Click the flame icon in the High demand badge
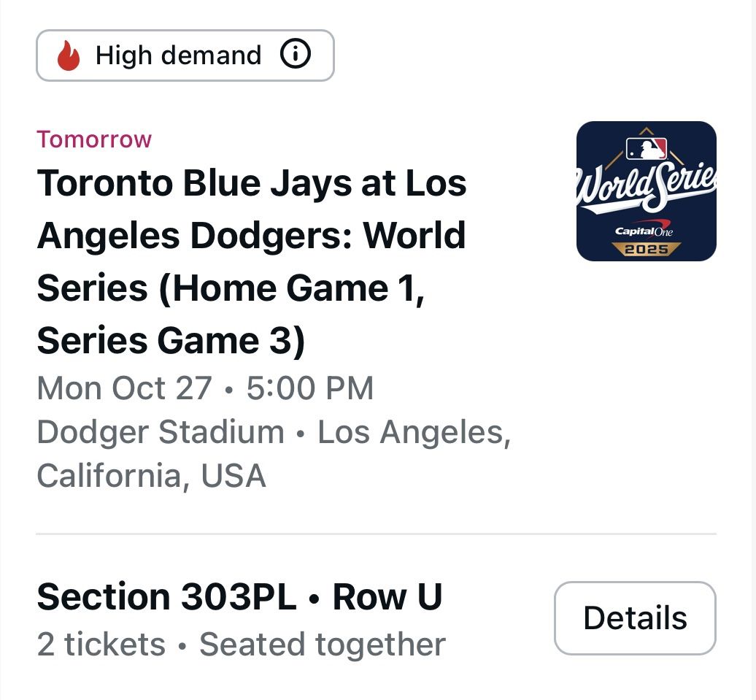Image resolution: width=756 pixels, height=700 pixels. coord(67,54)
